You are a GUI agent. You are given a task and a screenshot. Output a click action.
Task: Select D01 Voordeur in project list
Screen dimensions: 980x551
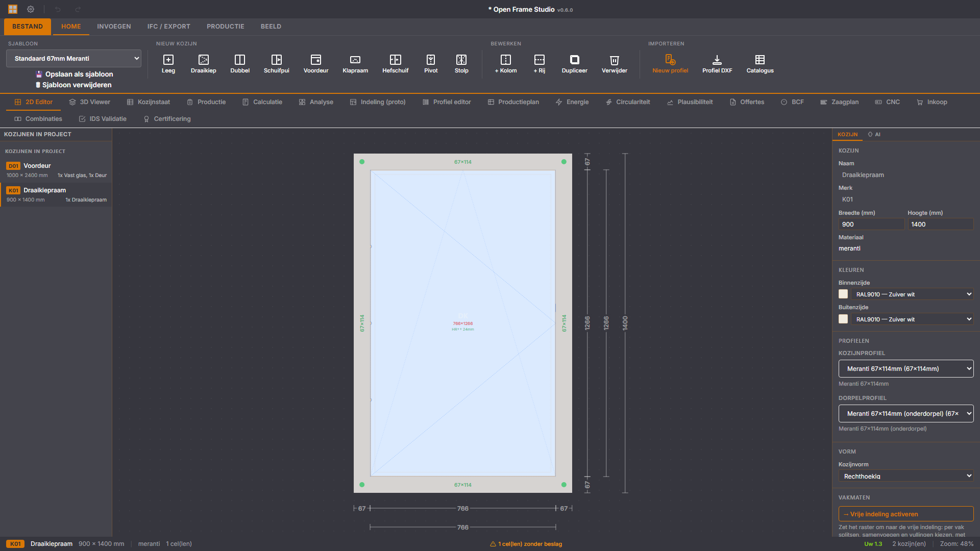pyautogui.click(x=56, y=170)
